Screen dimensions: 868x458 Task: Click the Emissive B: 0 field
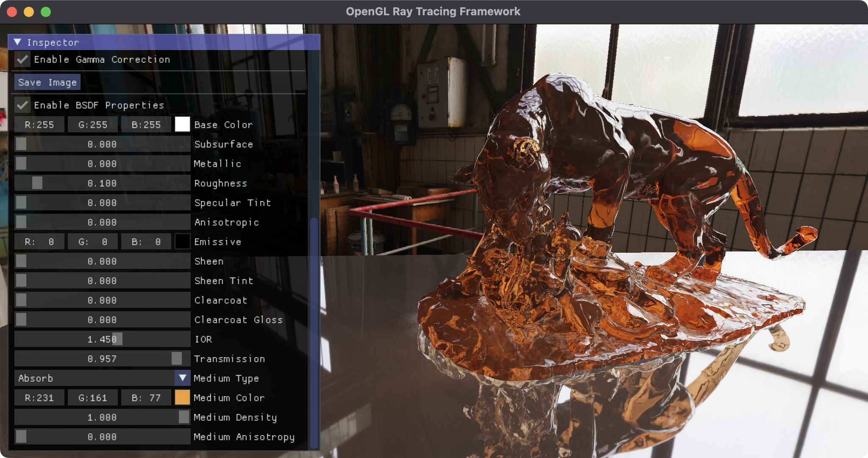point(146,242)
